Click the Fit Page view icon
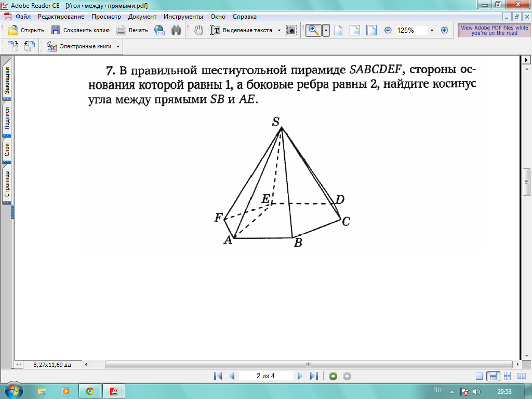Viewport: 532px width, 399px height. coord(354,30)
